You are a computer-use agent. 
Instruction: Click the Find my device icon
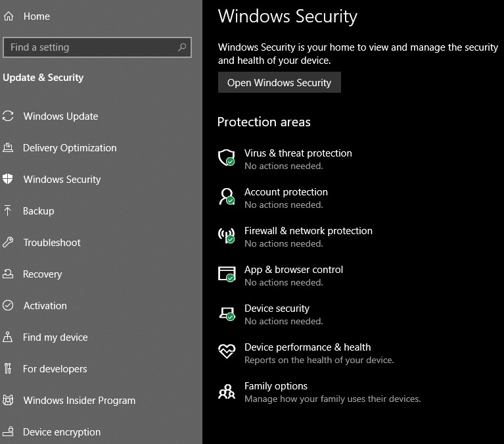(8, 337)
